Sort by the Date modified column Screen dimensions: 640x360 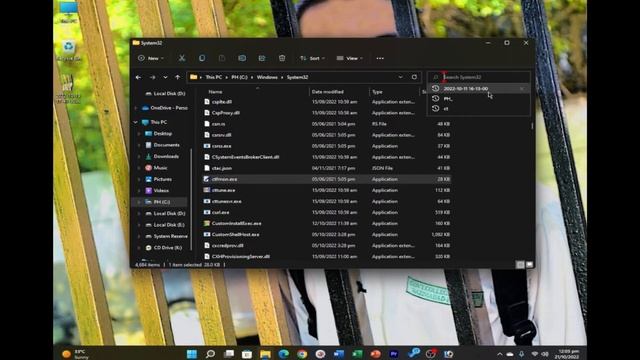[327, 92]
